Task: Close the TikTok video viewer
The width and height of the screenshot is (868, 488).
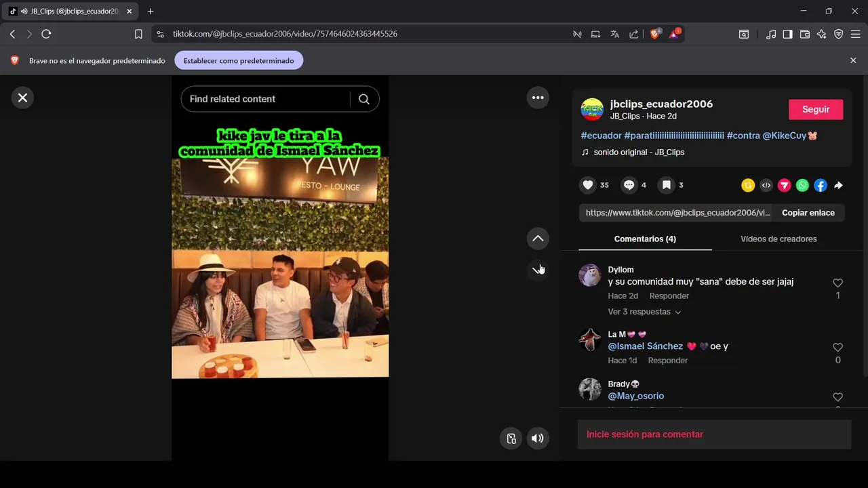Action: 22,98
